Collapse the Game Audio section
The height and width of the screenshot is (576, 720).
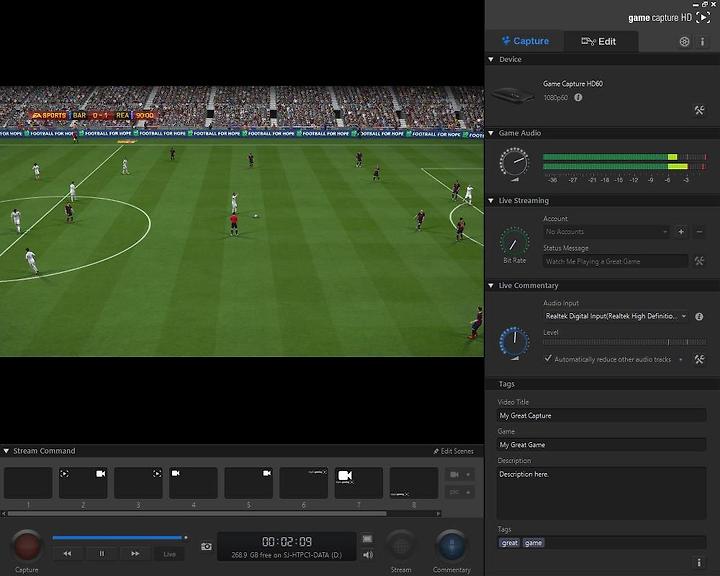(x=491, y=133)
